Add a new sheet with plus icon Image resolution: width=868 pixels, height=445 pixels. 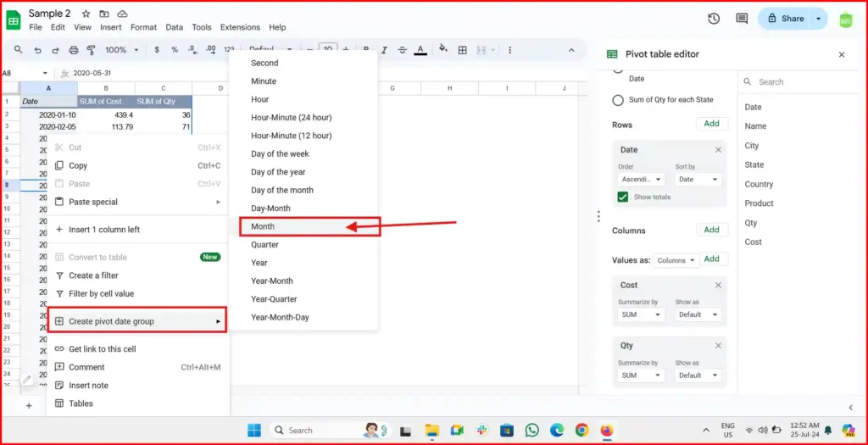coord(29,406)
